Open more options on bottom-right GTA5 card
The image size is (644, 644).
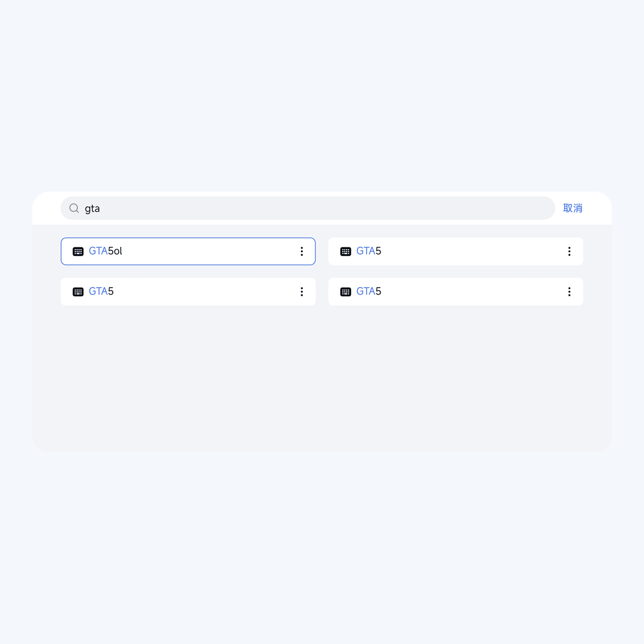coord(569,291)
